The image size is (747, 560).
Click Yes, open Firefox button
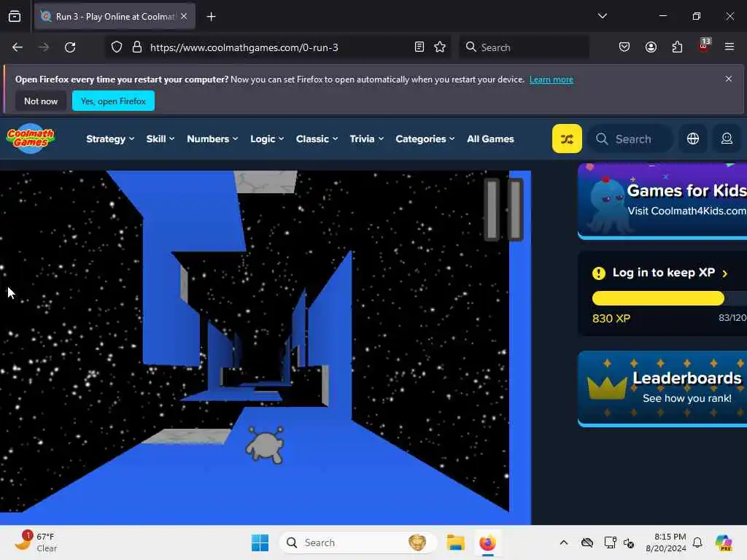point(113,101)
